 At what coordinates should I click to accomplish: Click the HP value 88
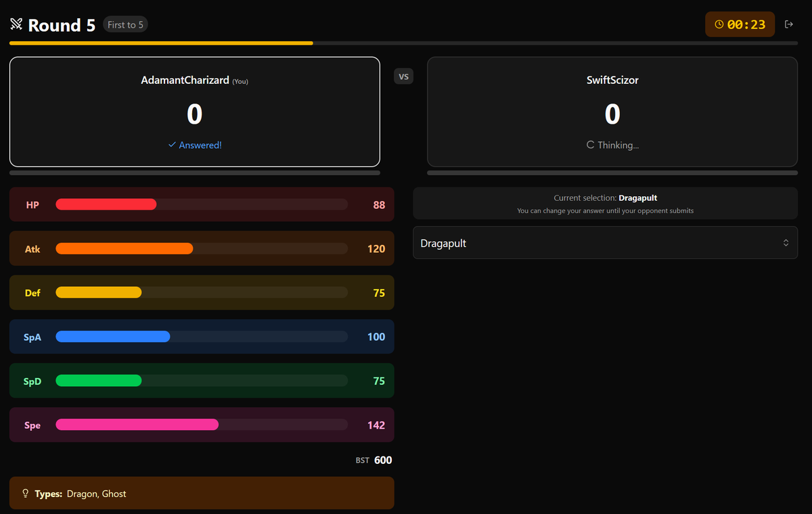[379, 205]
